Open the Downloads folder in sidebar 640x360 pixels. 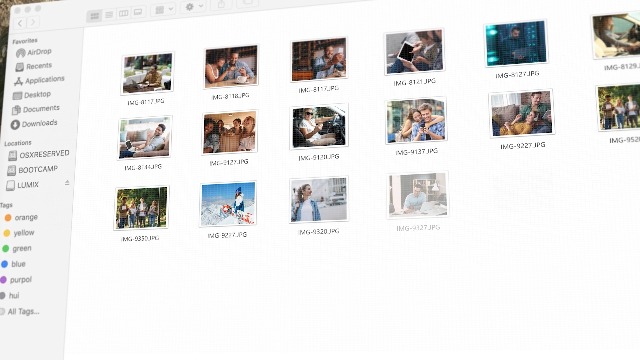click(x=34, y=124)
